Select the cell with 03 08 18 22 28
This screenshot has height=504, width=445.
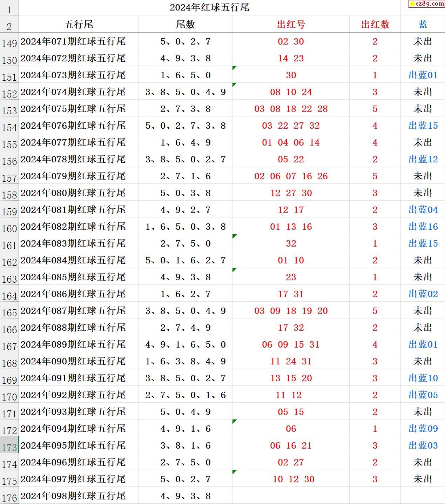coord(291,109)
